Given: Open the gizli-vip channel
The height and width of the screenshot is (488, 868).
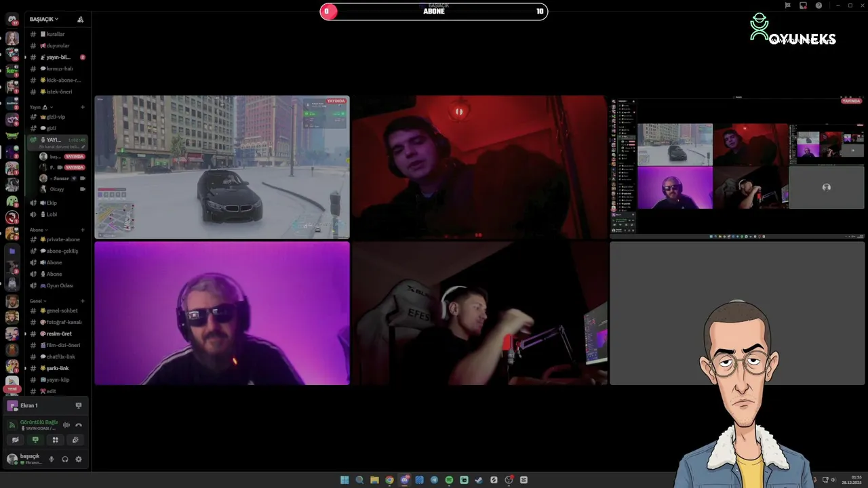Looking at the screenshot, I should click(56, 117).
